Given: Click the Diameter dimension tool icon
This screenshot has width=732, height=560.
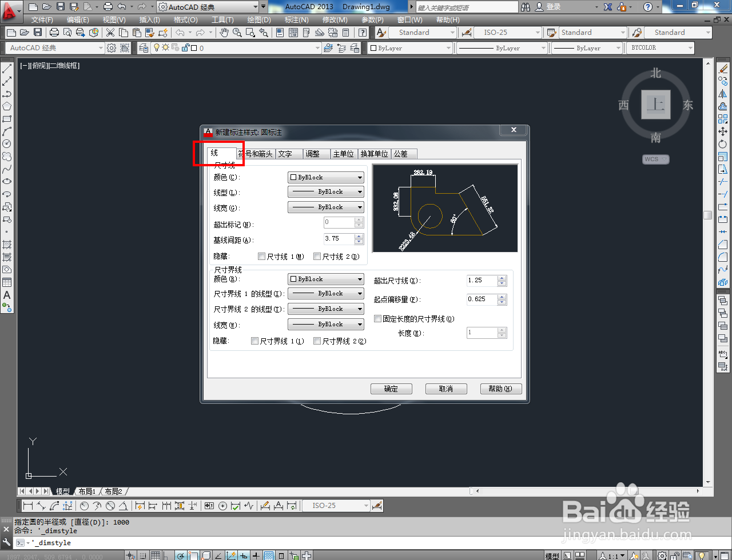Looking at the screenshot, I should click(110, 506).
